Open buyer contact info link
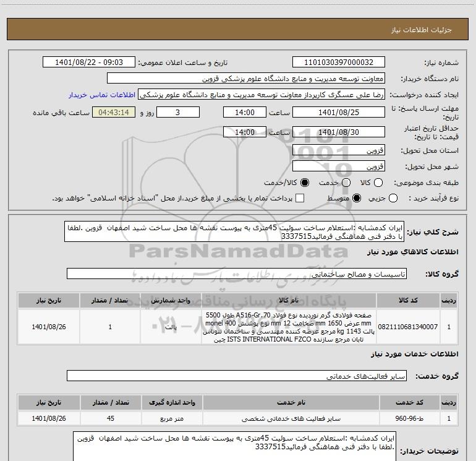This screenshot has width=476, height=461. pyautogui.click(x=102, y=95)
